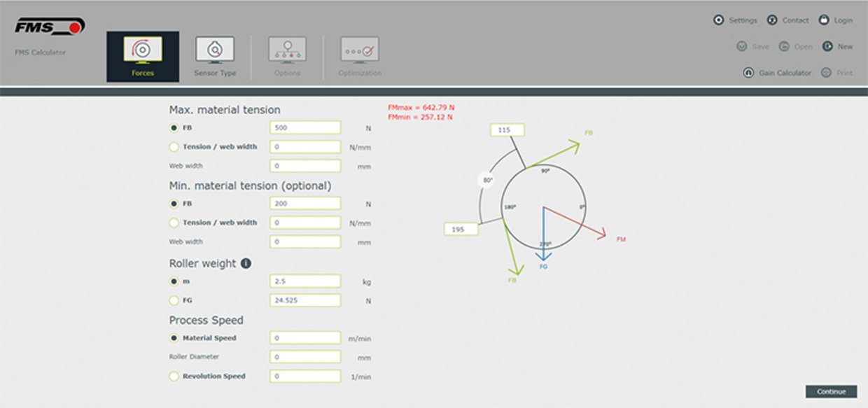
Task: Open the Gain Calculator
Action: point(748,73)
